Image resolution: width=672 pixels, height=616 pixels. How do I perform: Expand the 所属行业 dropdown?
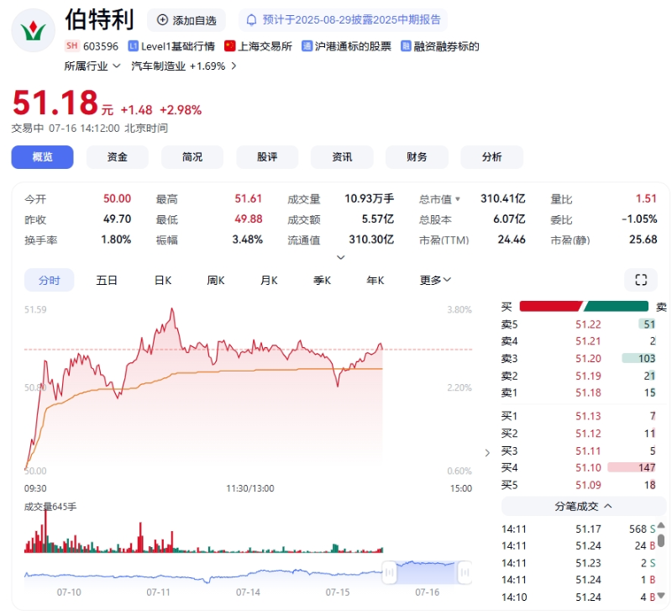point(116,66)
